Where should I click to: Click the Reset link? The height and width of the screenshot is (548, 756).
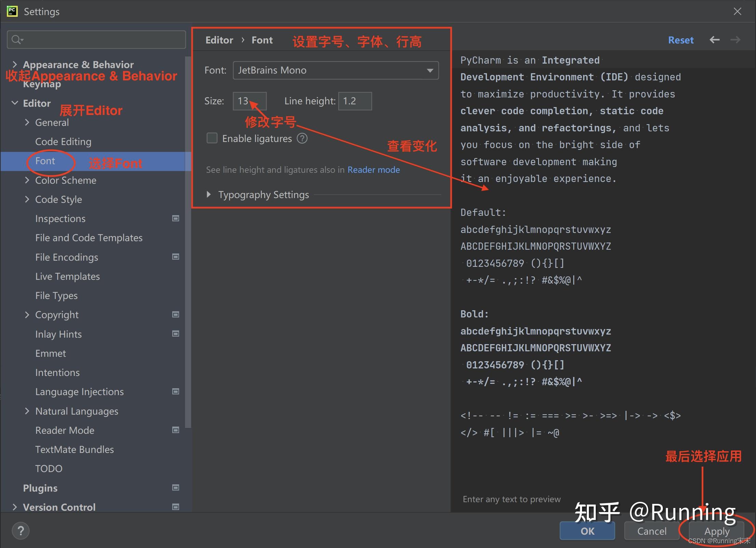680,40
